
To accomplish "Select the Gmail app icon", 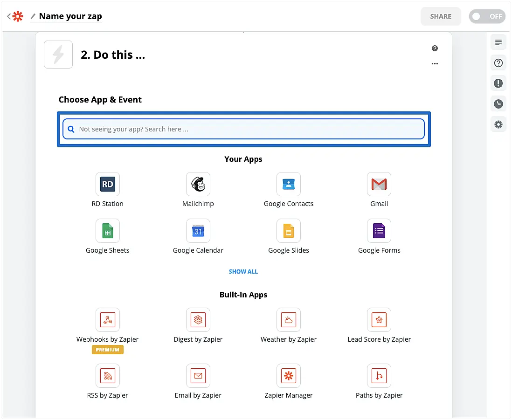I will (x=379, y=184).
